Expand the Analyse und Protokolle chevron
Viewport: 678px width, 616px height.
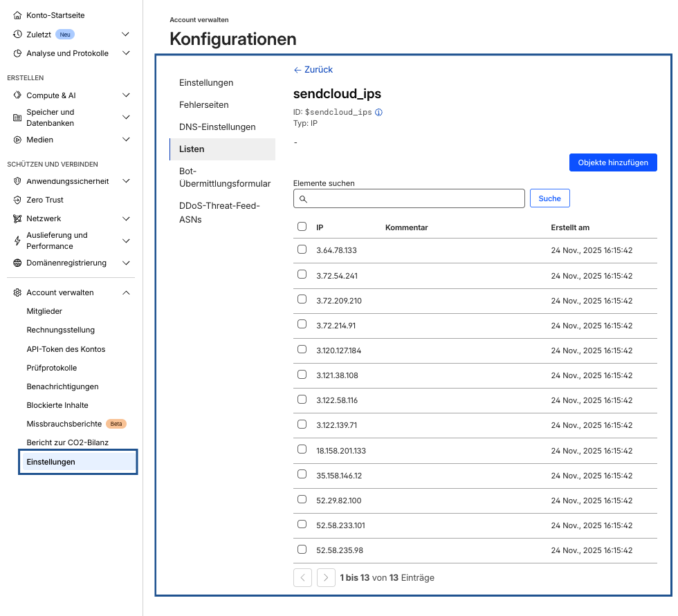pos(126,53)
